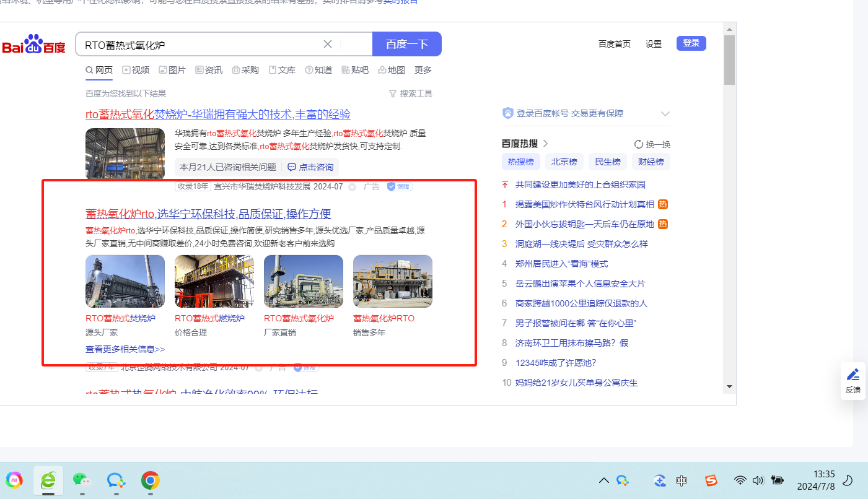Click the Baidu paw logo
The height and width of the screenshot is (499, 868).
(33, 44)
